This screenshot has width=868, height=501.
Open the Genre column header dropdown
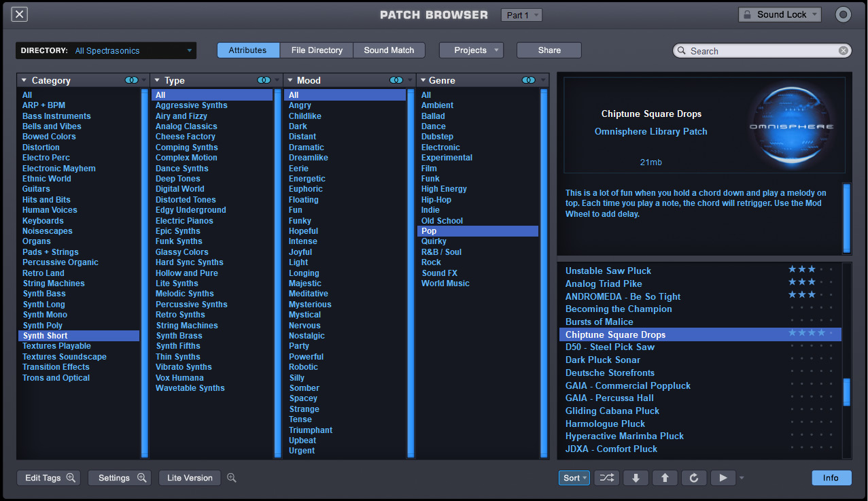tap(422, 80)
